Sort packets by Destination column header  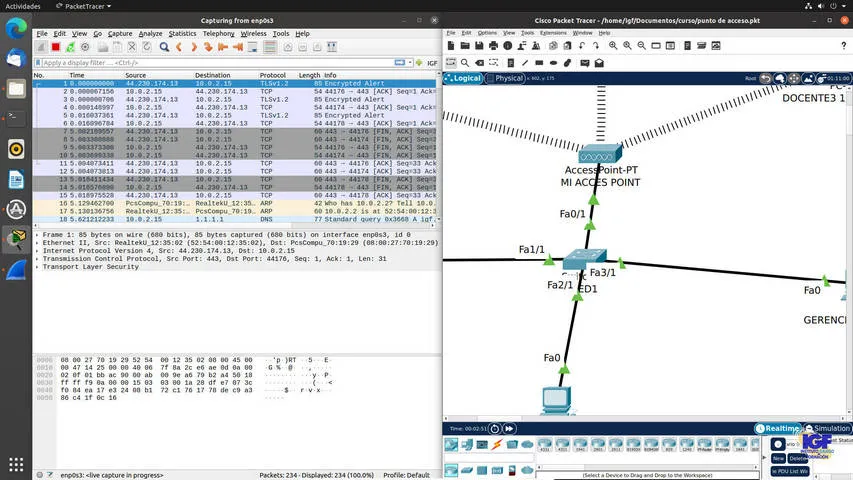tap(213, 75)
